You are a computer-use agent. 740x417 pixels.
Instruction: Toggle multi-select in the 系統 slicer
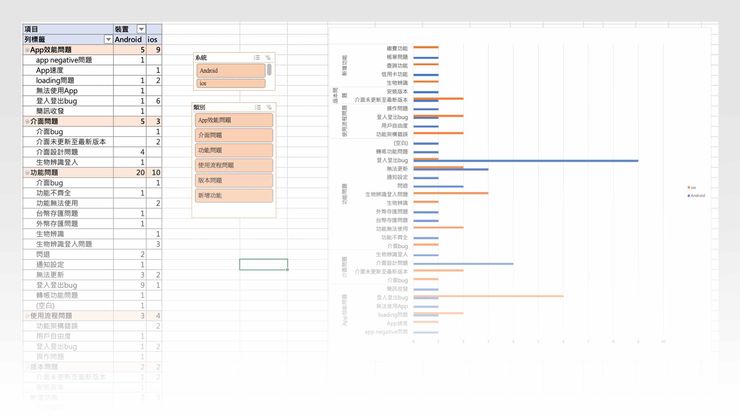(x=257, y=59)
